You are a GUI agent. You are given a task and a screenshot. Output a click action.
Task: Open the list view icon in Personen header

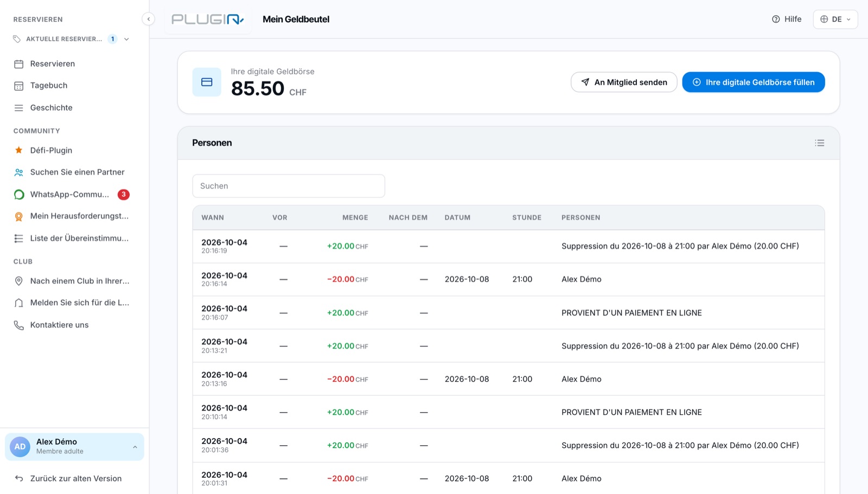coord(819,143)
